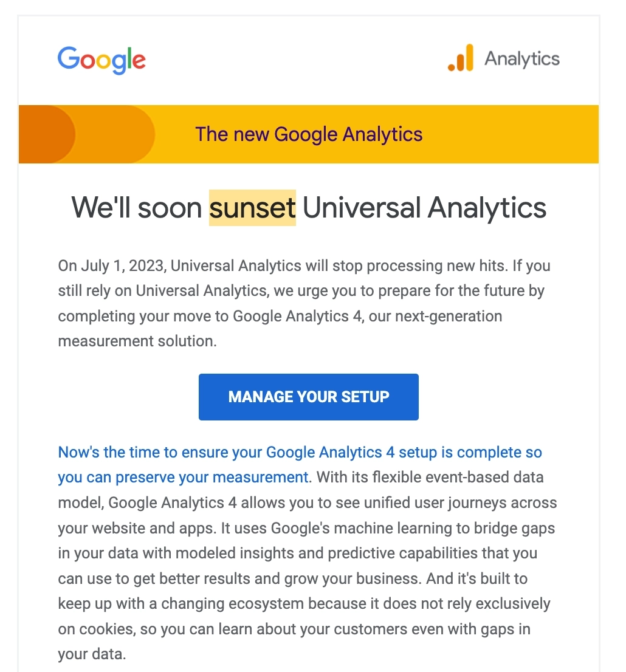Screen dimensions: 626x672
Task: Click the Analytics bar chart icon
Action: point(459,61)
